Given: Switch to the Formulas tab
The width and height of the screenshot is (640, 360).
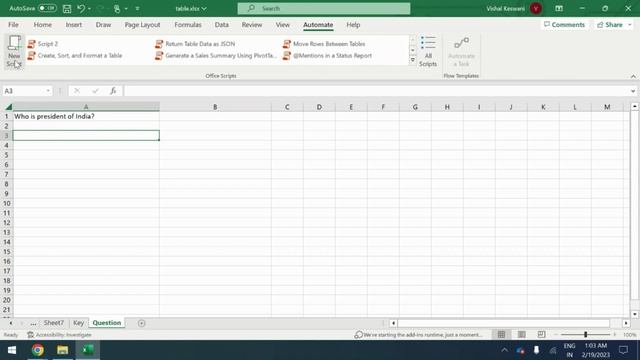Looking at the screenshot, I should [188, 25].
